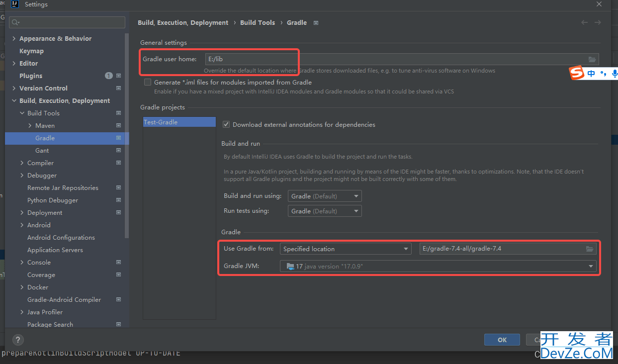Image resolution: width=618 pixels, height=364 pixels.
Task: Click the project settings icon beside Version Control
Action: click(x=118, y=88)
